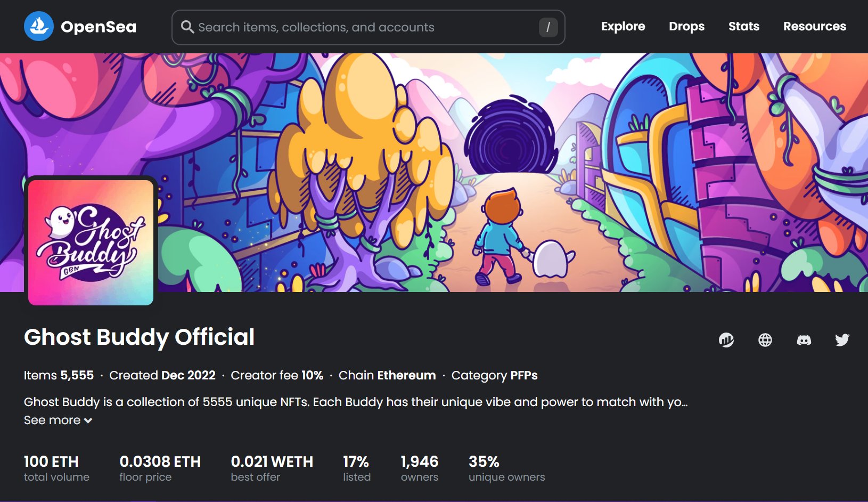The height and width of the screenshot is (502, 868).
Task: Open the Explore menu
Action: (x=623, y=26)
